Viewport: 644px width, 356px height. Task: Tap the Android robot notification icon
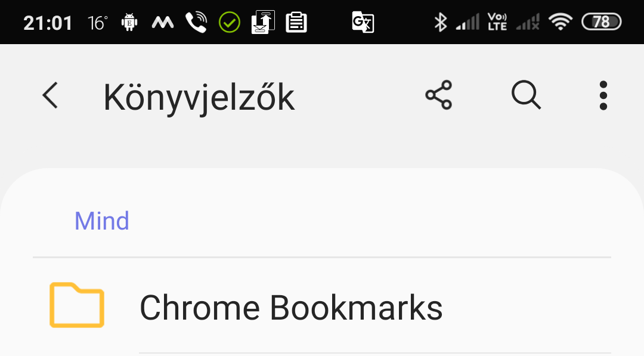coord(129,22)
